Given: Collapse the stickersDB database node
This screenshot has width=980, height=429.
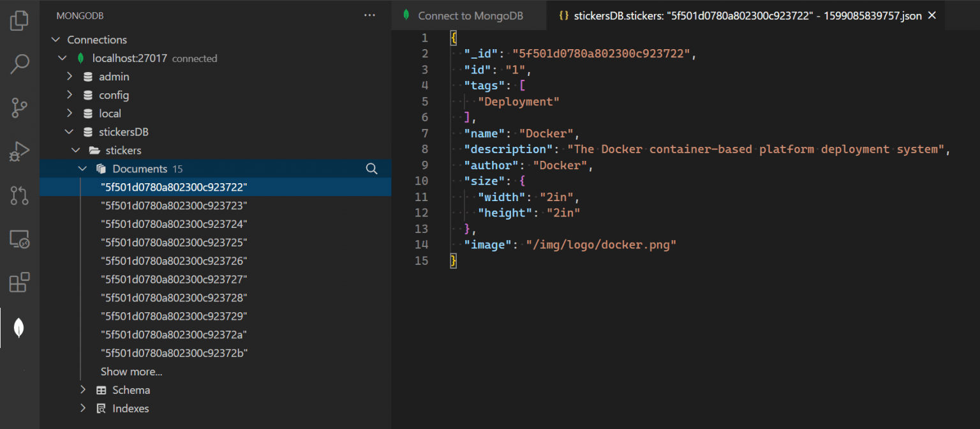Looking at the screenshot, I should tap(70, 132).
